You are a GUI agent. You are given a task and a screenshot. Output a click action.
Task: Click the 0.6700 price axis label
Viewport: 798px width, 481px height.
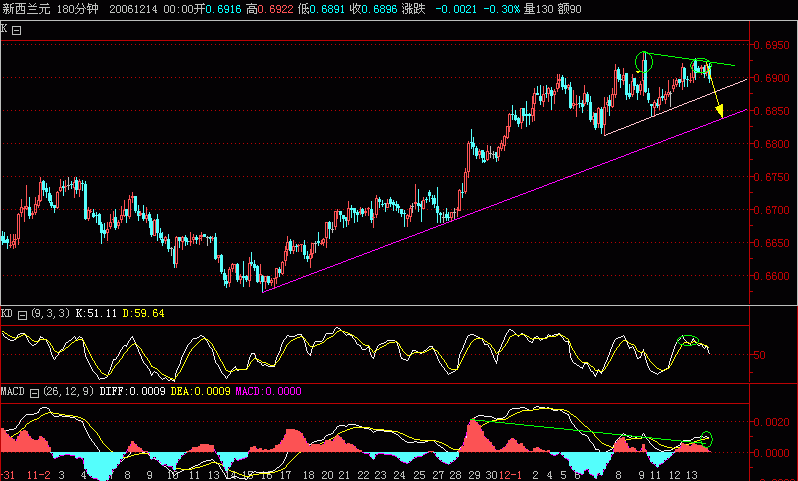click(772, 210)
